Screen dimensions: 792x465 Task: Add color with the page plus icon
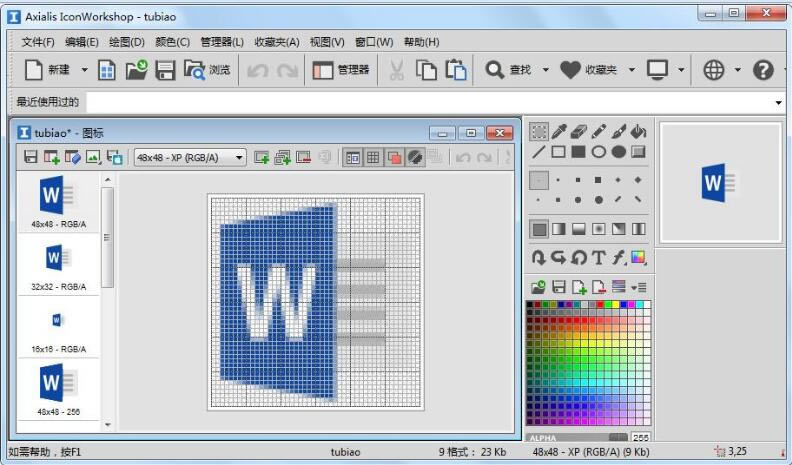[x=579, y=287]
